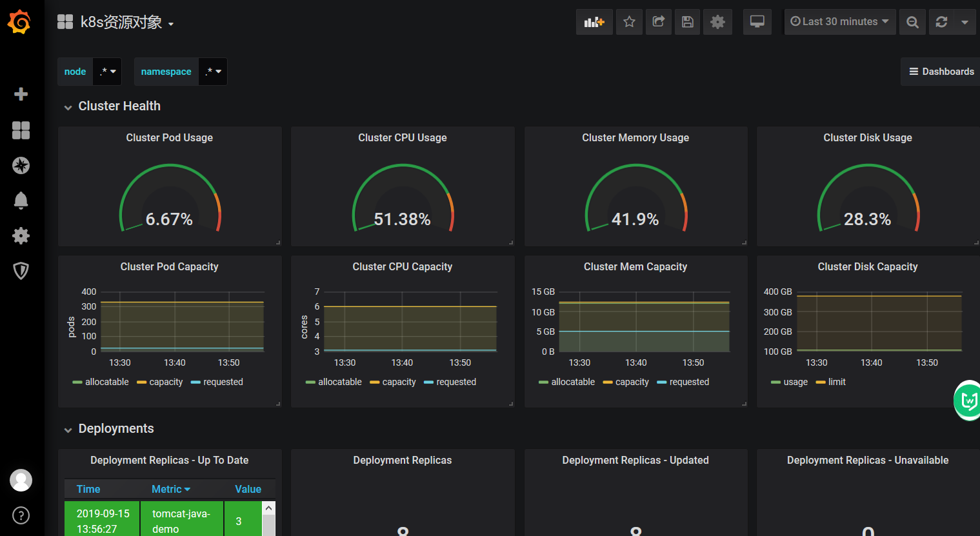Image resolution: width=980 pixels, height=536 pixels.
Task: Open Deployment Replicas - Unavailable panel menu
Action: (868, 460)
